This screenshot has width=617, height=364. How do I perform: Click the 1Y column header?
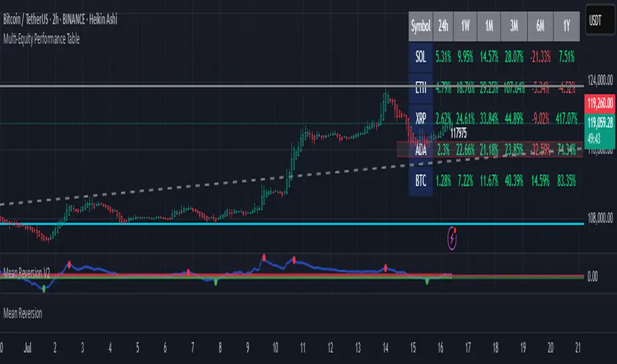(x=567, y=26)
